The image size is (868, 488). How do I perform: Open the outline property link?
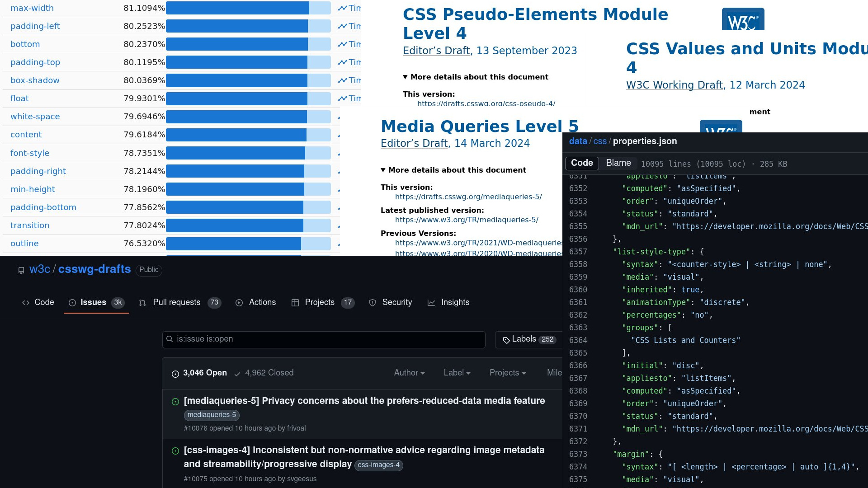24,244
